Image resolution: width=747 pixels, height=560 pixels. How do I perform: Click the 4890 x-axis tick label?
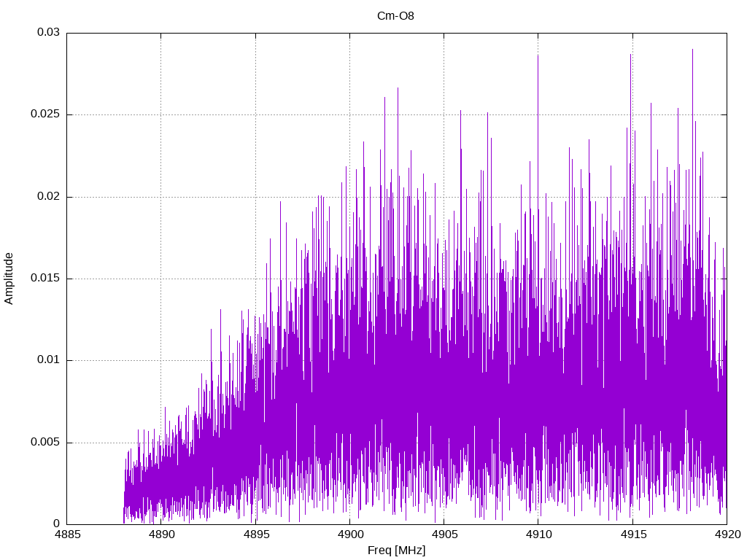[x=161, y=534]
